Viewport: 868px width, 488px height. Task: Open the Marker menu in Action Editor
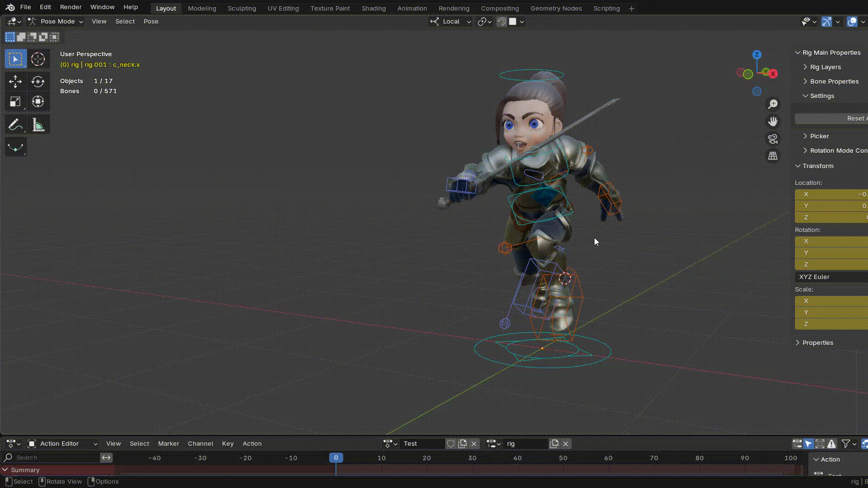168,444
